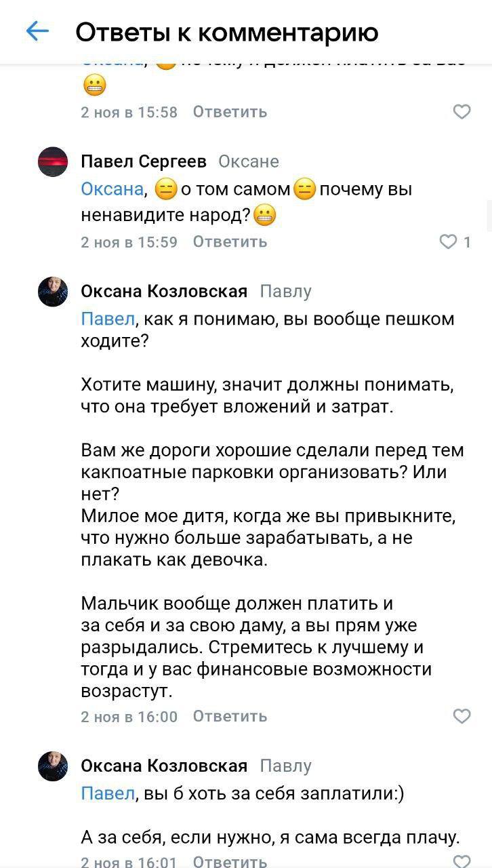Viewport: 492px width, 868px height.
Task: Open Павел Сергеев's profile by name
Action: 144,161
